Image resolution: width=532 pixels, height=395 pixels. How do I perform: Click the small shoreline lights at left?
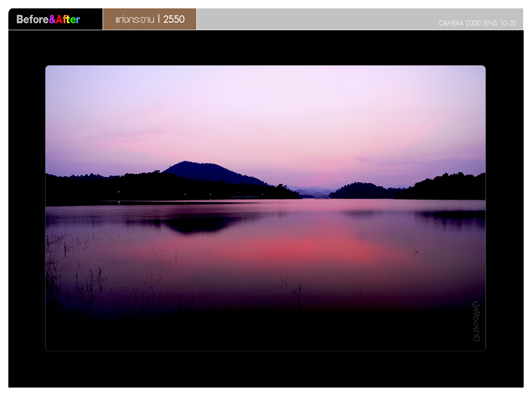coord(119,191)
